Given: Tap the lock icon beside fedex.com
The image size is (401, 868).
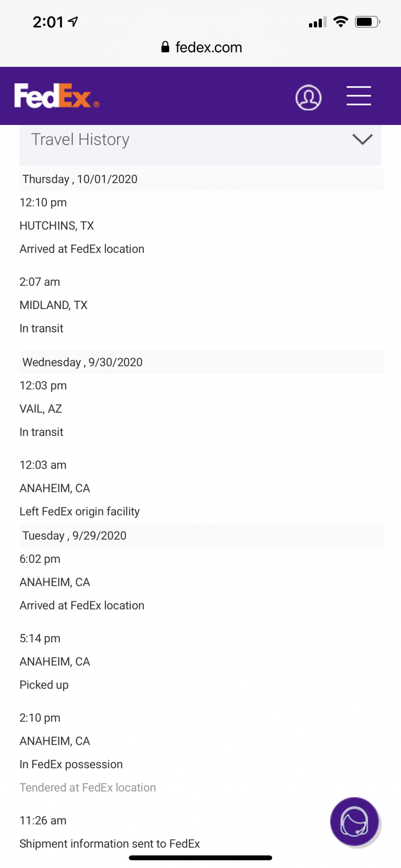Looking at the screenshot, I should pos(165,47).
